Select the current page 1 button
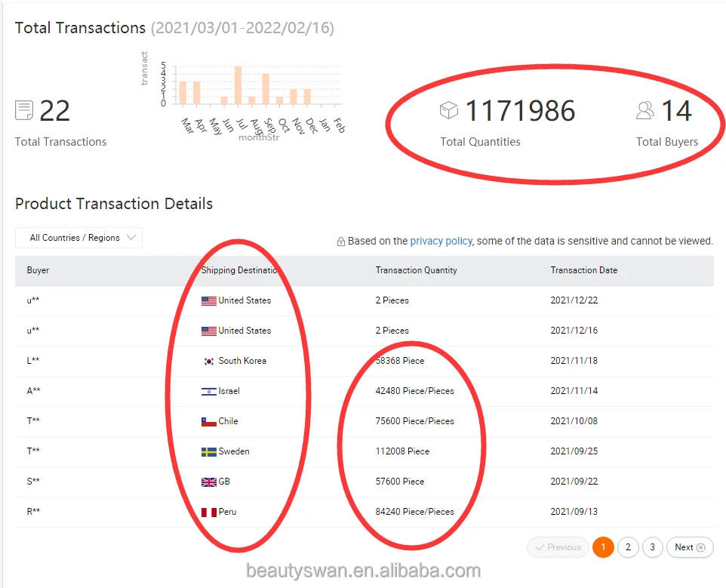 coord(603,547)
